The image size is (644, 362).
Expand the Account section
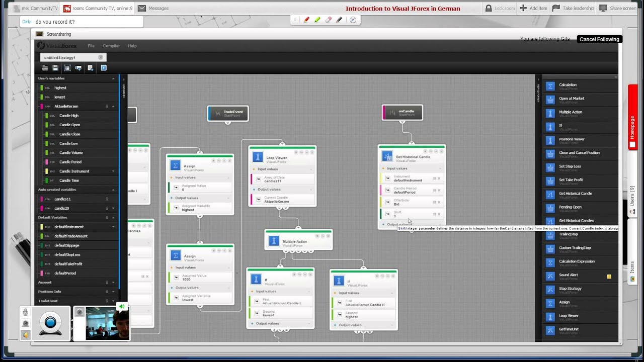[113, 283]
